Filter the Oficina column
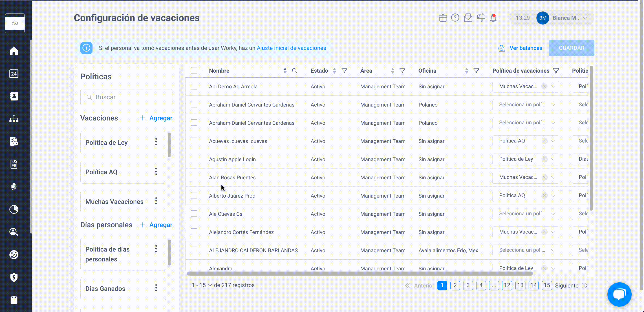This screenshot has height=312, width=644. tap(476, 71)
